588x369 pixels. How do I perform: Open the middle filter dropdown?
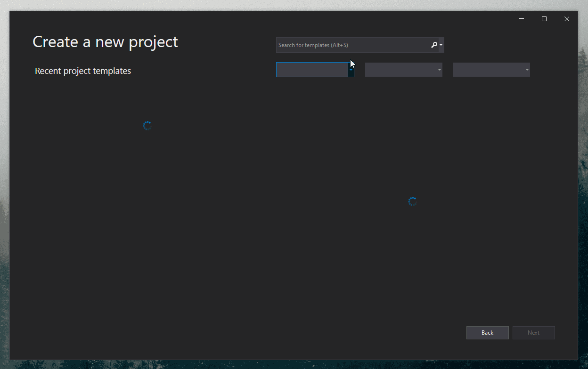point(403,70)
